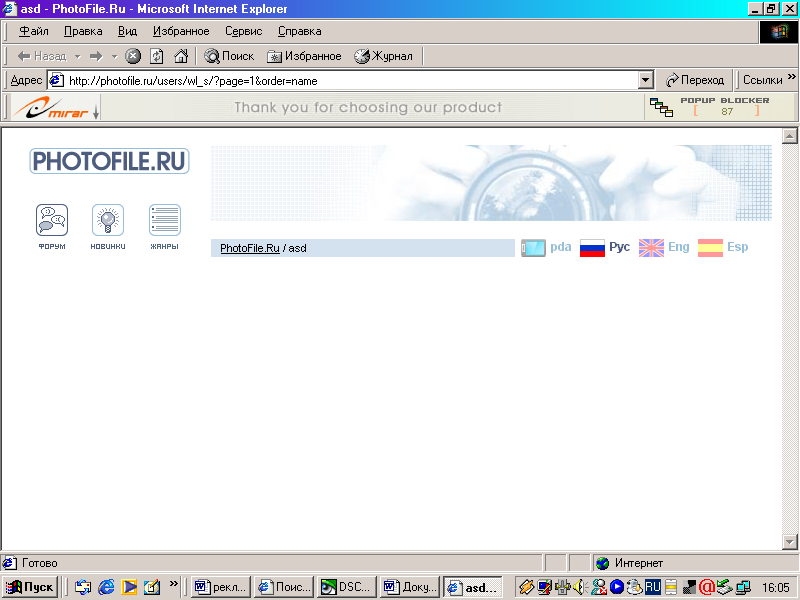Screen dimensions: 800x600
Task: Click the Назад back button
Action: click(x=42, y=56)
